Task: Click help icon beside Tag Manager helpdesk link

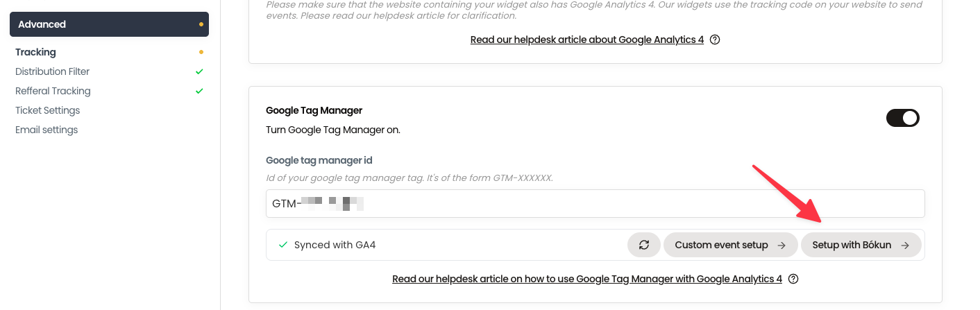Action: 793,279
